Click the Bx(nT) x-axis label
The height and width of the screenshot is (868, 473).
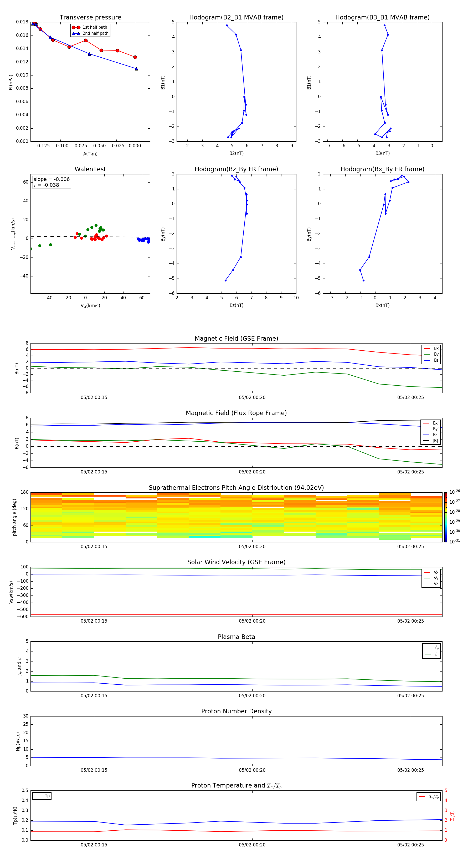[x=382, y=305]
